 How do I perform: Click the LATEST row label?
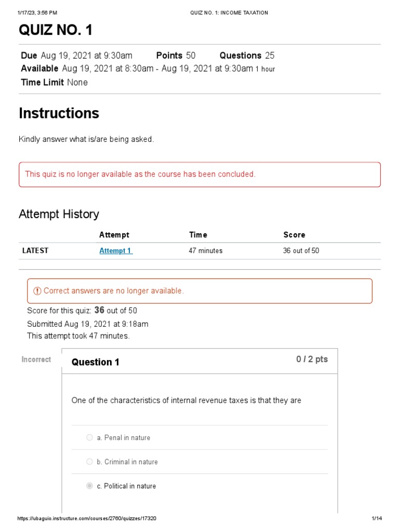(x=35, y=250)
